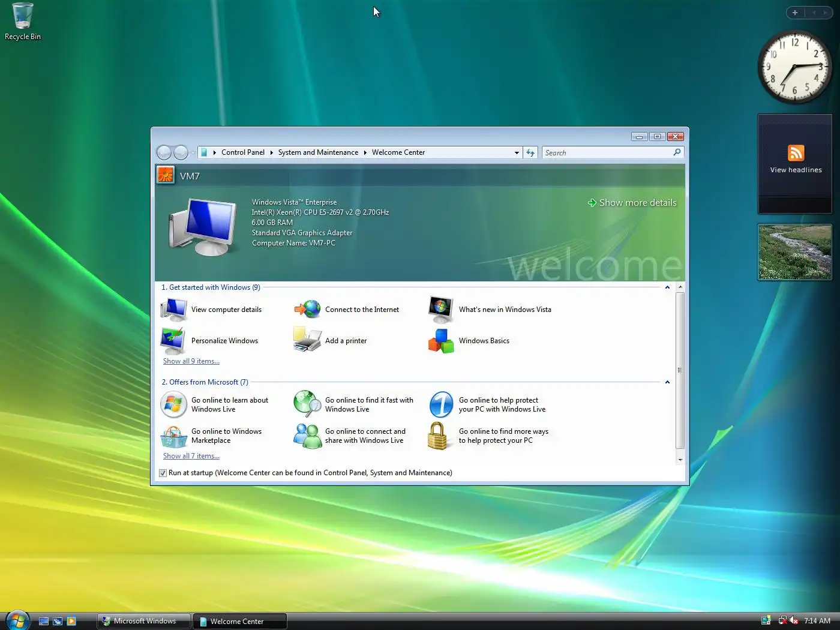The image size is (840, 630).
Task: Select the Welcome Center breadcrumb
Action: [x=398, y=152]
